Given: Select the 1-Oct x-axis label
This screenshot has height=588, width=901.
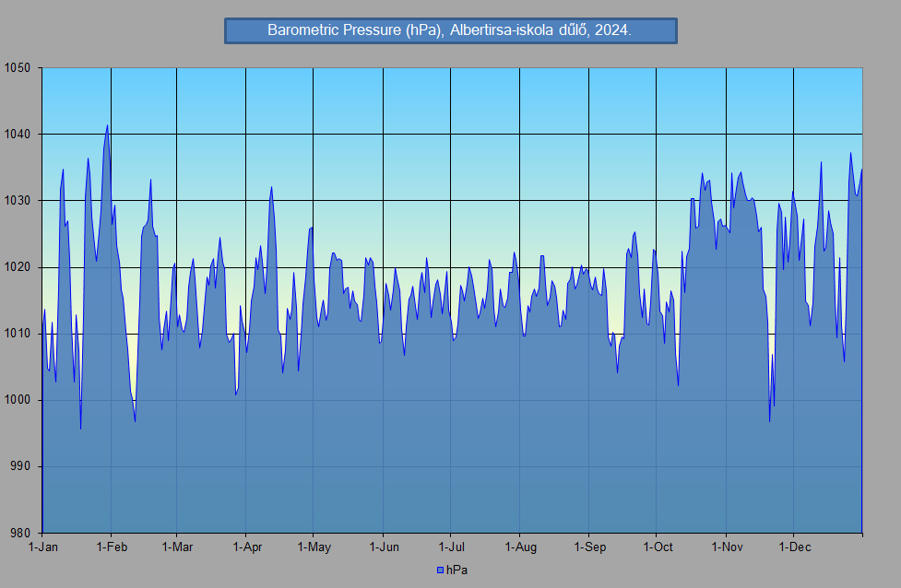Looking at the screenshot, I should (657, 547).
